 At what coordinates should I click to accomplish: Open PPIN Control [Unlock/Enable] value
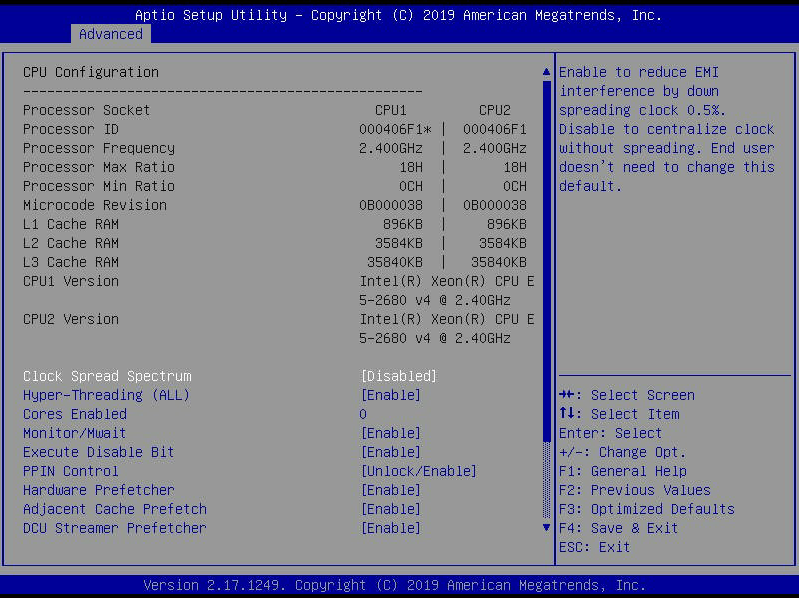pos(418,471)
